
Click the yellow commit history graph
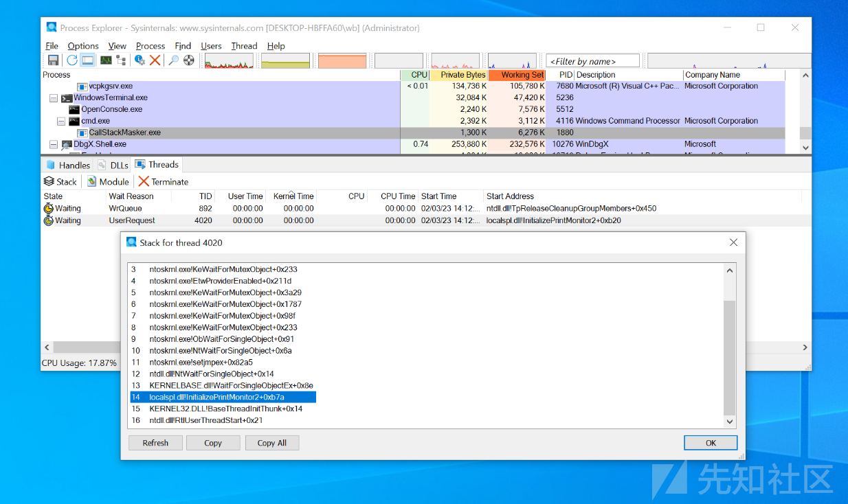(x=286, y=61)
